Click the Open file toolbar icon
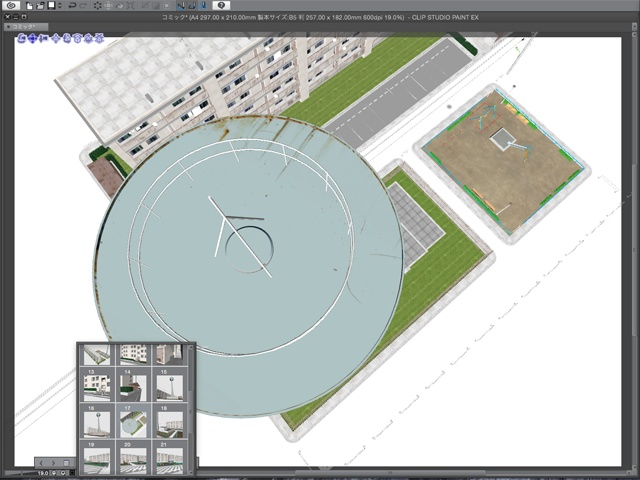The image size is (640, 480). coord(40,6)
